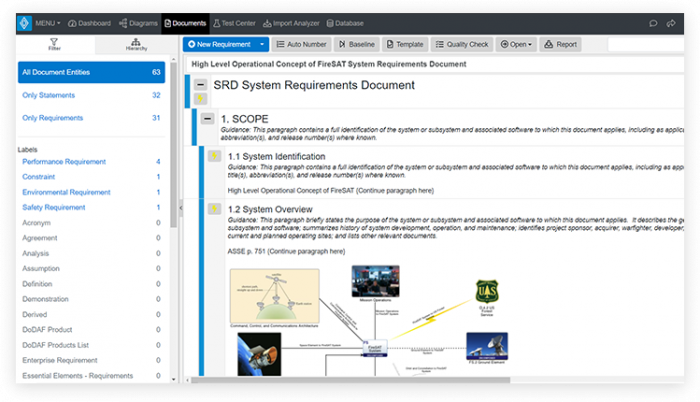Click lightning icon under SRD heading
Image resolution: width=700 pixels, height=402 pixels.
coord(200,99)
